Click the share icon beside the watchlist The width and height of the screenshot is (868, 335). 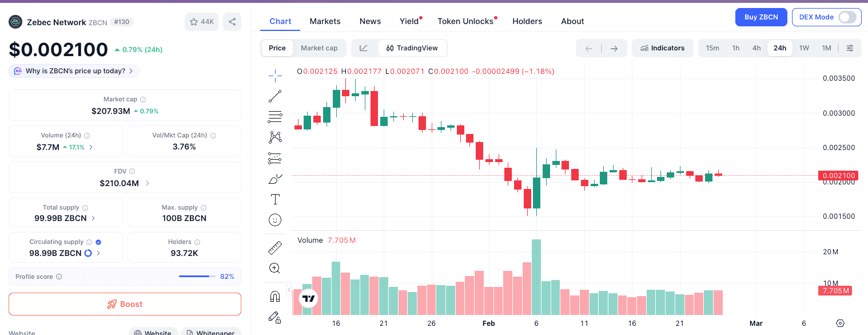[232, 22]
